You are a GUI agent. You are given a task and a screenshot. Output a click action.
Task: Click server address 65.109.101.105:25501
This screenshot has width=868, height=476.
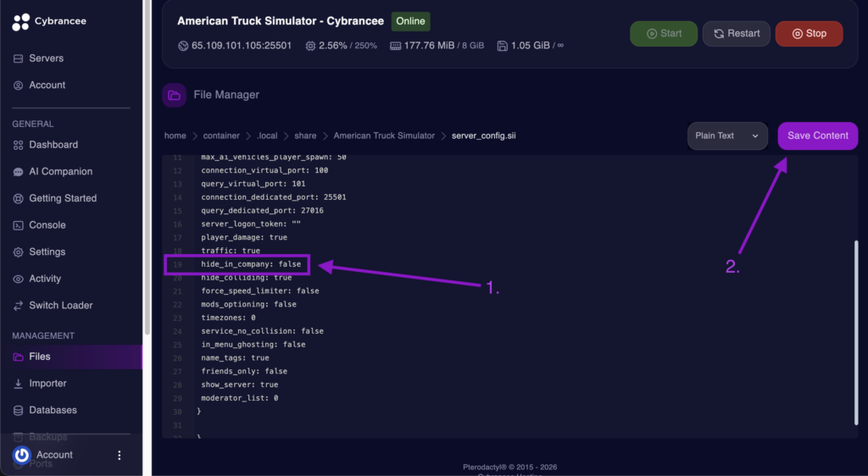[x=242, y=46]
